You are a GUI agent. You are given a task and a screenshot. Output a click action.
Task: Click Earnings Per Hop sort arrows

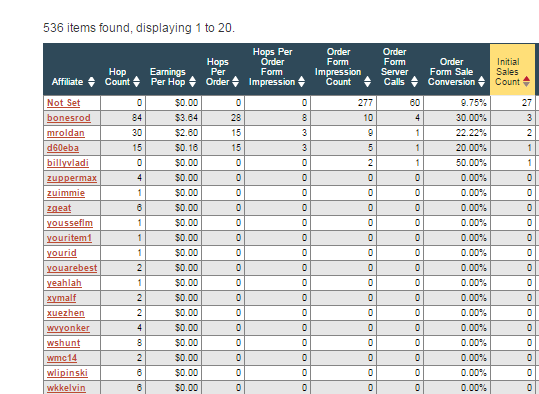click(x=192, y=82)
